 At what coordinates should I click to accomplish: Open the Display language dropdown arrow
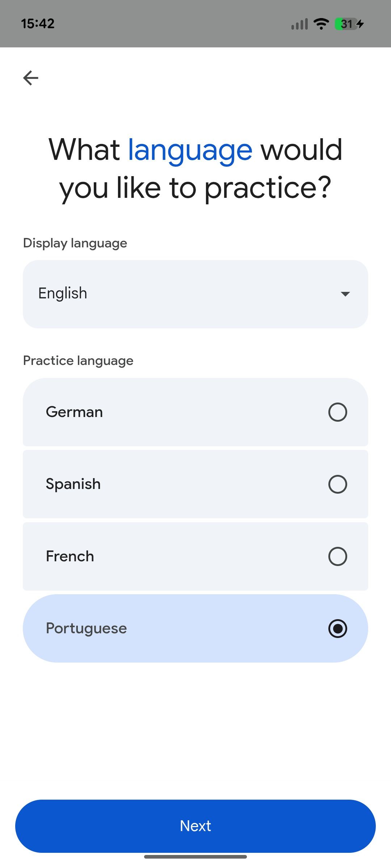345,294
